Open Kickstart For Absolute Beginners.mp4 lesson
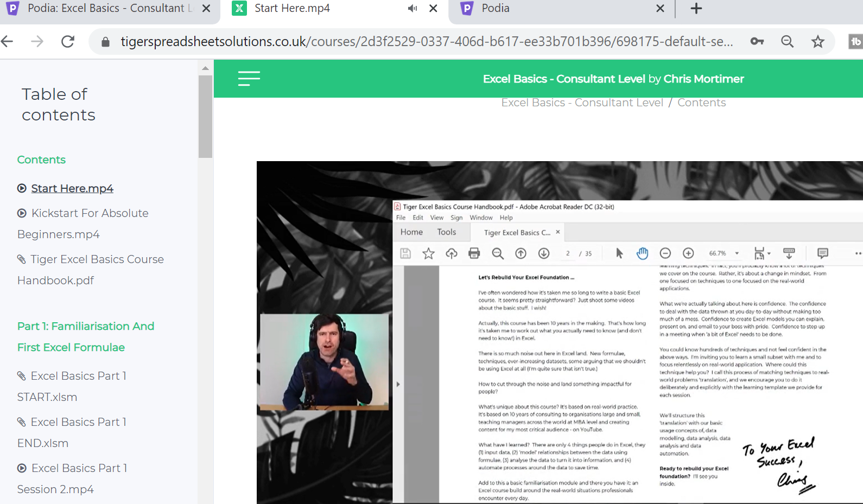Screen dimensions: 863x504 pos(90,213)
